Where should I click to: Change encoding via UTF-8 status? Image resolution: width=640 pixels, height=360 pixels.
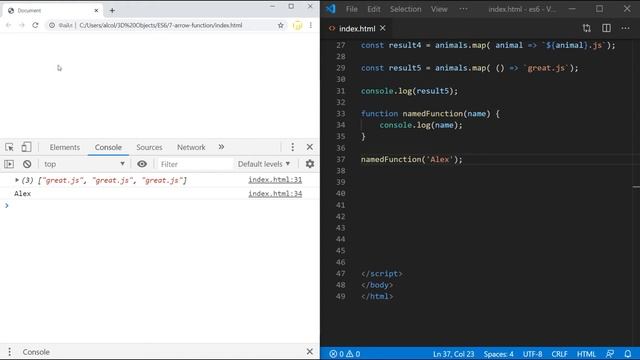pyautogui.click(x=533, y=354)
